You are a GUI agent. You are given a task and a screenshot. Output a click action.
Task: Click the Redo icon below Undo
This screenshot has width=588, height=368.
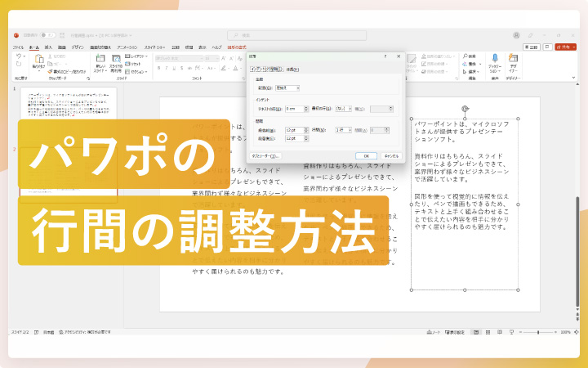tap(19, 65)
